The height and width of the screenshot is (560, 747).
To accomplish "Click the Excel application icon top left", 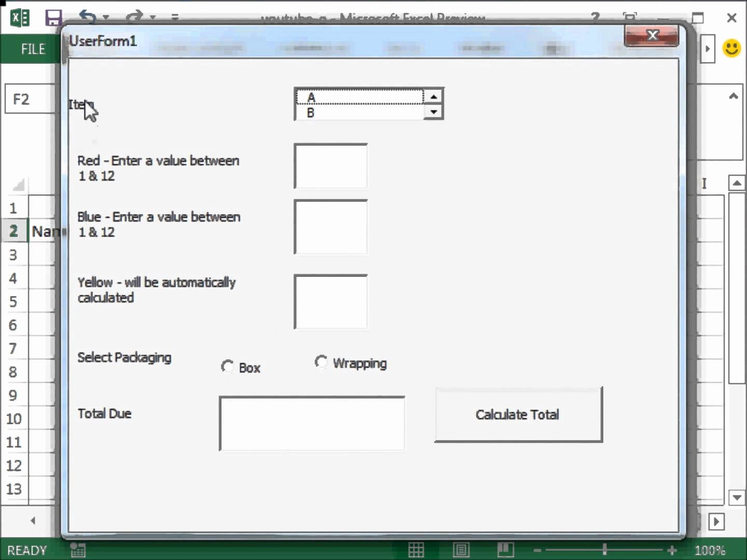I will 19,17.
